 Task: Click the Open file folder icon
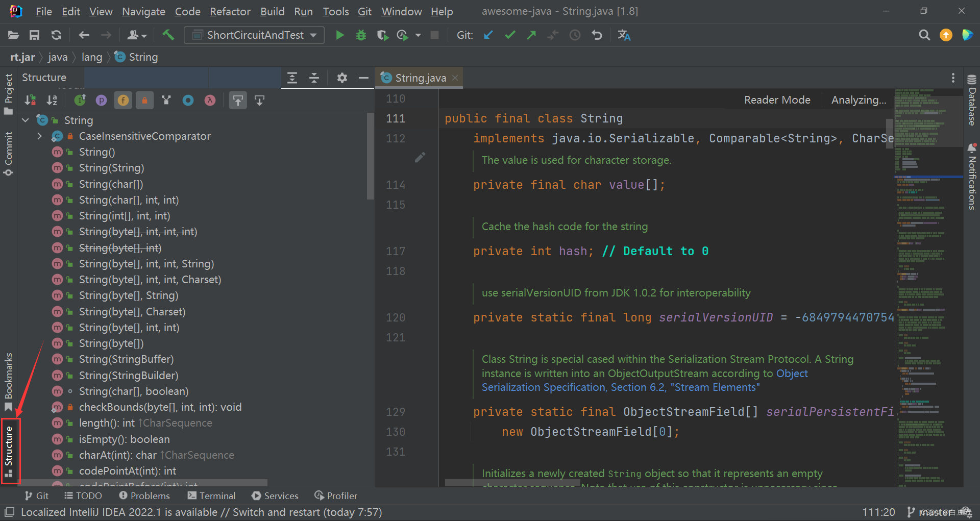tap(14, 35)
